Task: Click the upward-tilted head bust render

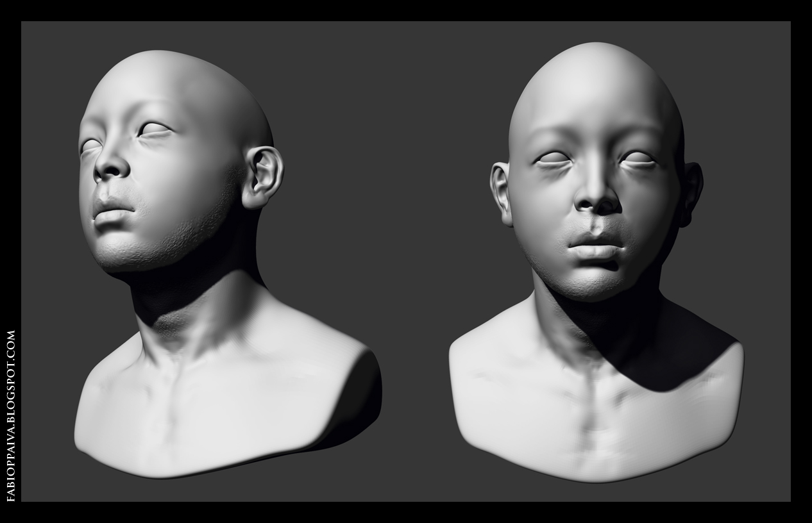Action: tap(228, 264)
